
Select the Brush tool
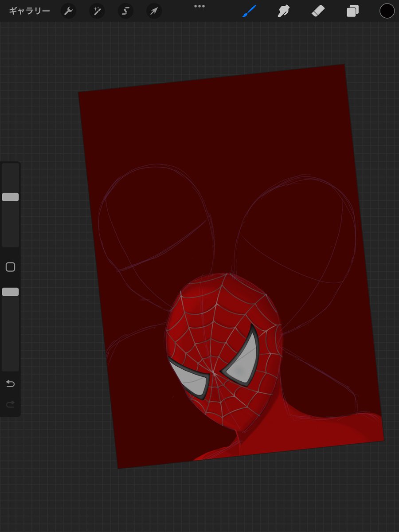250,11
